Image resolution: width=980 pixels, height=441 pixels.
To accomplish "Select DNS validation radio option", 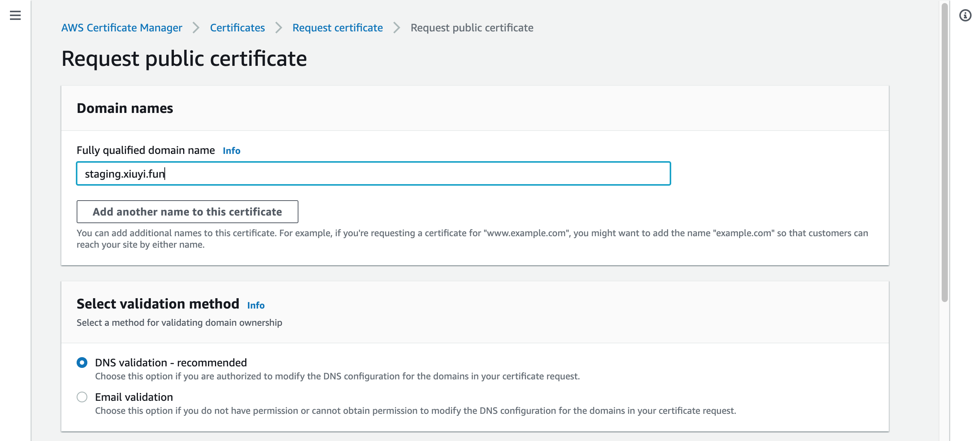I will pos(82,363).
